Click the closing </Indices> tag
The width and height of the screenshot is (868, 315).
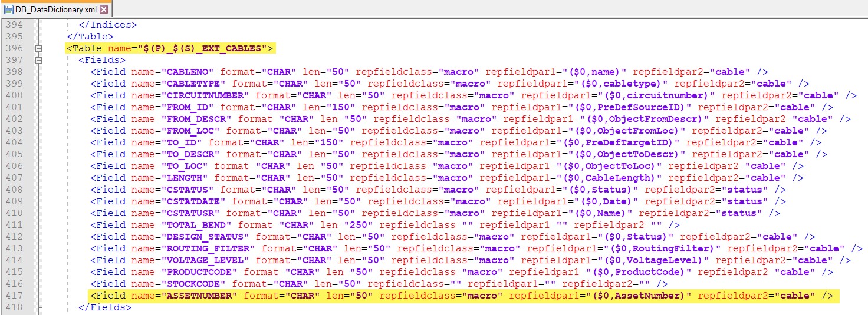[108, 25]
